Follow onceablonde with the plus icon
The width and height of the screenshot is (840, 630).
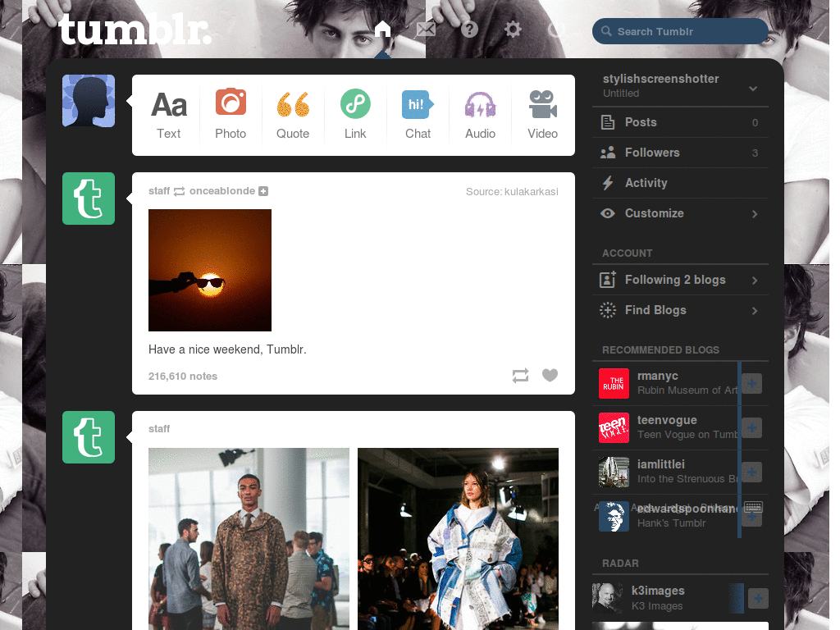[x=263, y=191]
